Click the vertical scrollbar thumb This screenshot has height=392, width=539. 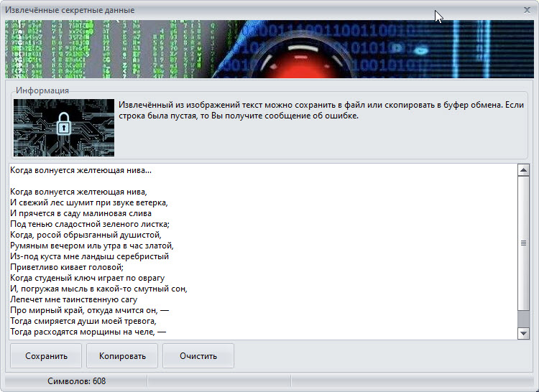(x=523, y=244)
